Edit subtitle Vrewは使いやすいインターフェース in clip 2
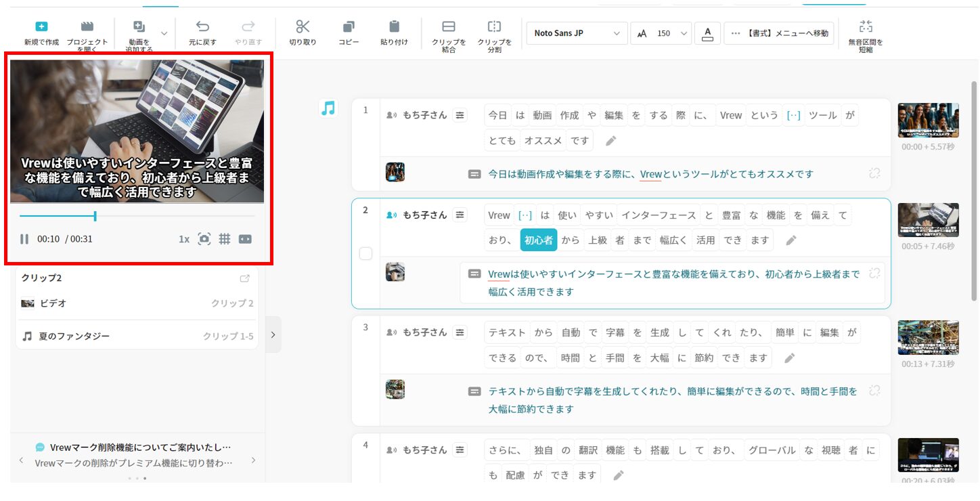 (x=673, y=283)
